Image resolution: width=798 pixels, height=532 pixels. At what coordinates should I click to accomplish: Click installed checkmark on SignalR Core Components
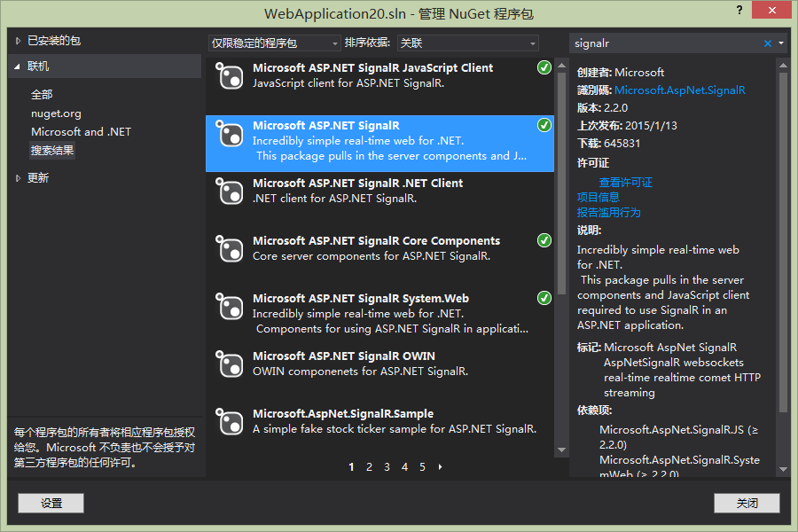(x=544, y=240)
